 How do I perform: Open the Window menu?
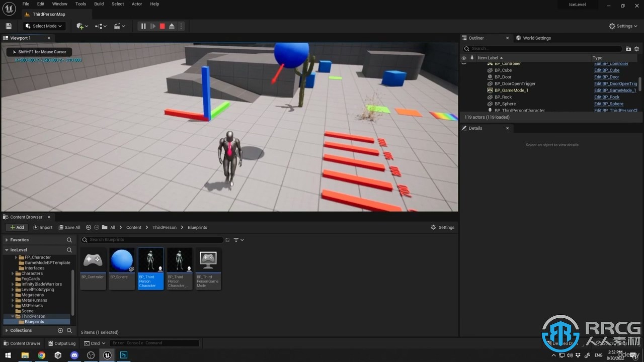tap(59, 4)
